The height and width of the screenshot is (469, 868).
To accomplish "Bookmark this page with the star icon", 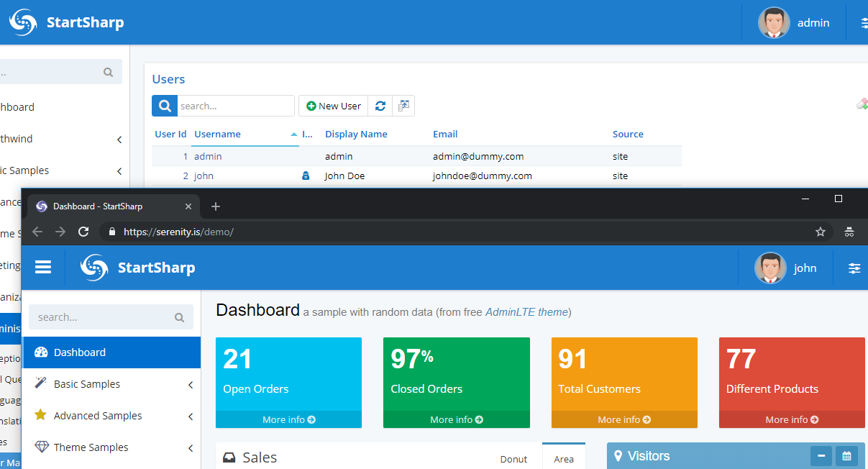I will tap(820, 232).
